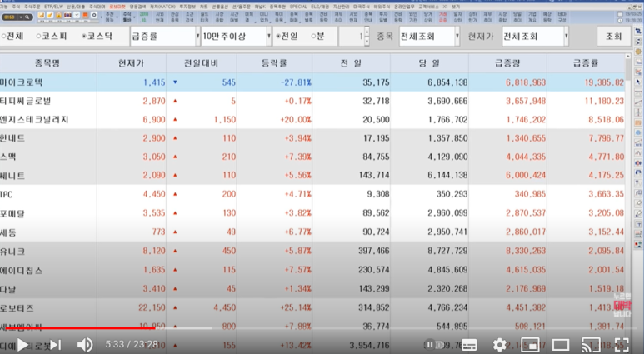The width and height of the screenshot is (644, 354).
Task: Select the 코스피 radio button
Action: click(x=38, y=36)
